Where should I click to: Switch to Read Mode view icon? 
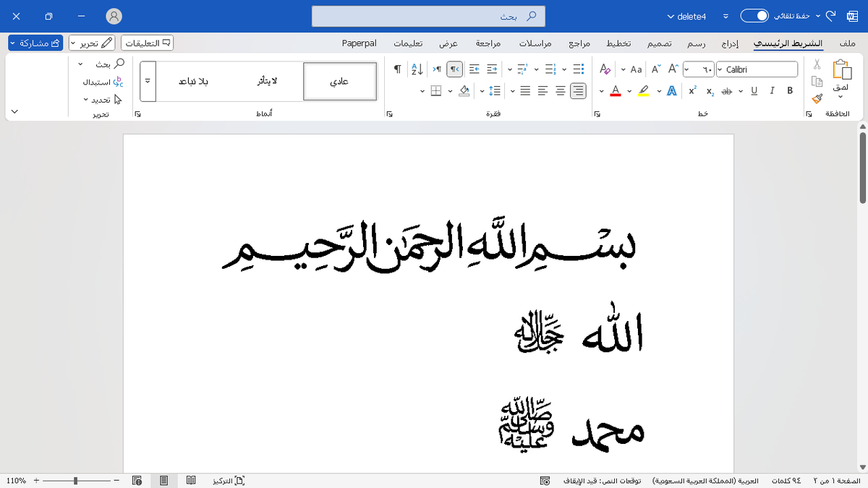[x=191, y=480]
